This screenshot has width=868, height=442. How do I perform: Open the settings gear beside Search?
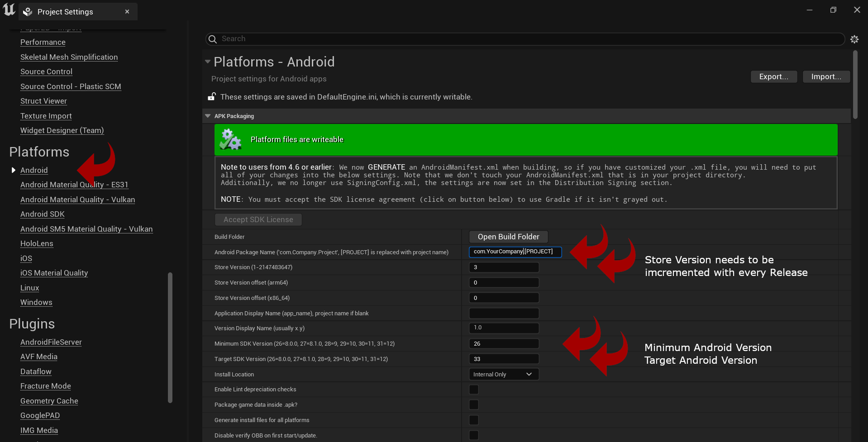pyautogui.click(x=854, y=39)
